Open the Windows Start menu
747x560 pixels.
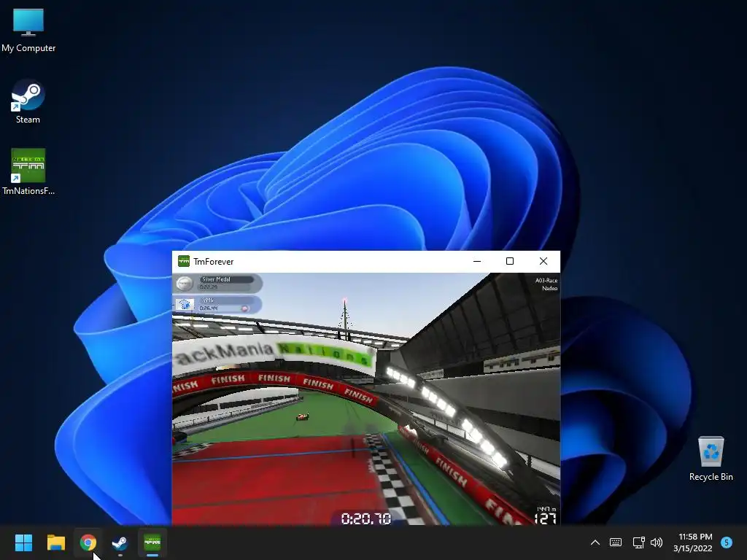[23, 542]
